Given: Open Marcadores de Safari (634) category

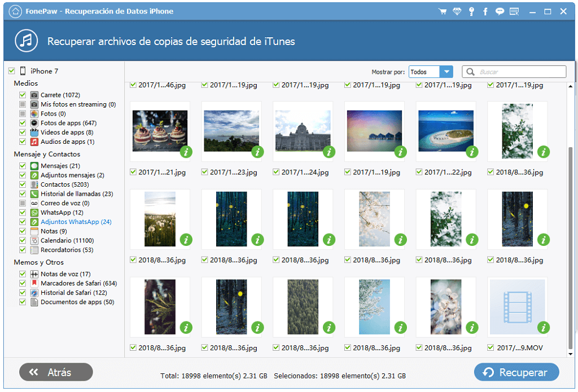Looking at the screenshot, I should (x=79, y=283).
